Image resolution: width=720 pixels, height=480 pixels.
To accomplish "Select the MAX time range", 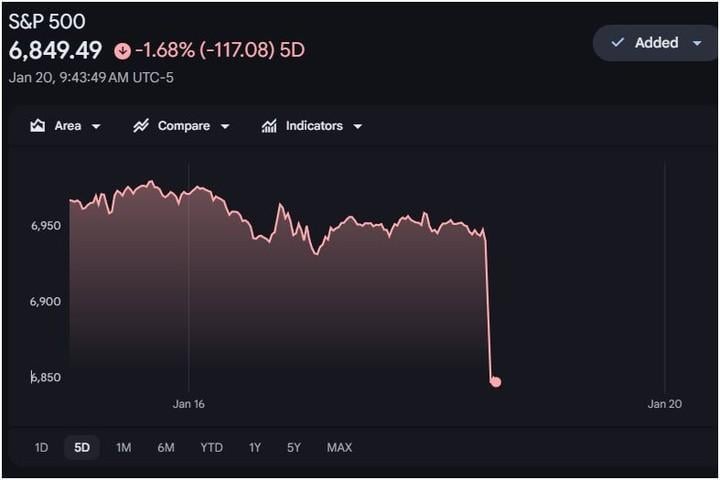I will pos(339,447).
